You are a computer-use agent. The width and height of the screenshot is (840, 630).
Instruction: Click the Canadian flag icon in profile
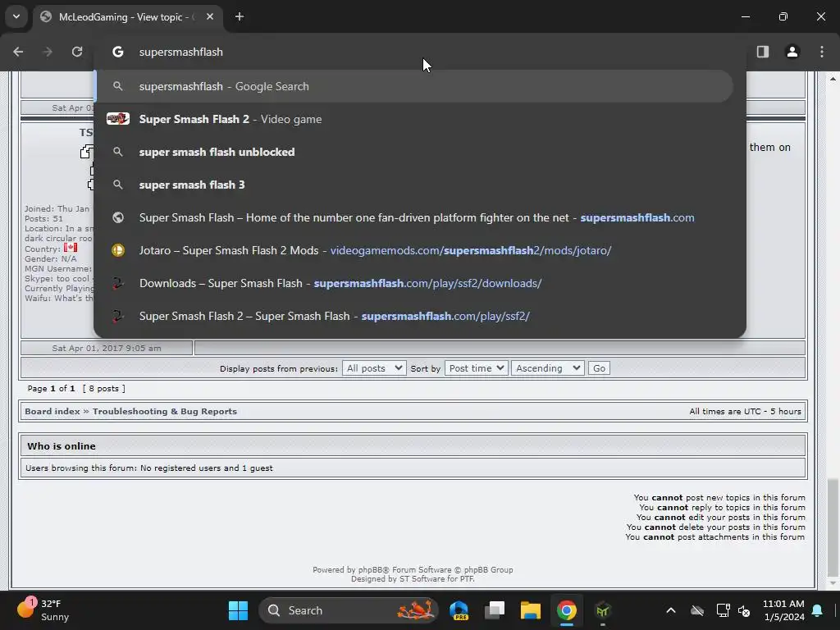71,248
